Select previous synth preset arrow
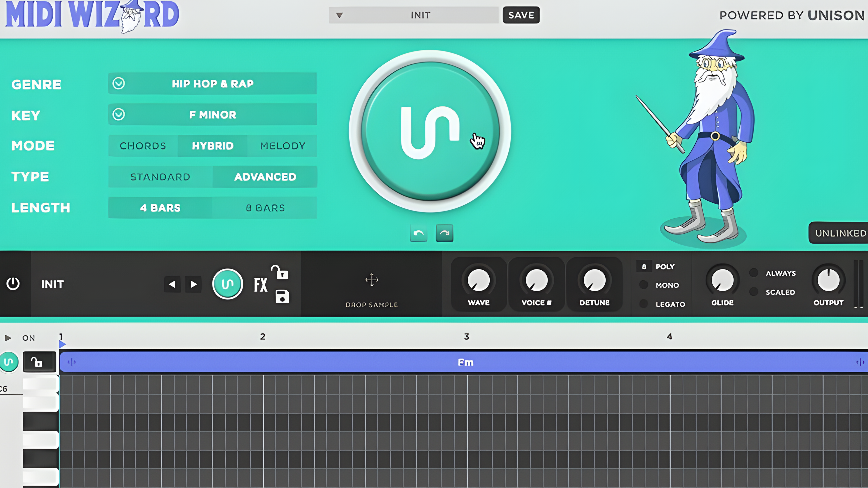The width and height of the screenshot is (868, 488). click(x=172, y=284)
